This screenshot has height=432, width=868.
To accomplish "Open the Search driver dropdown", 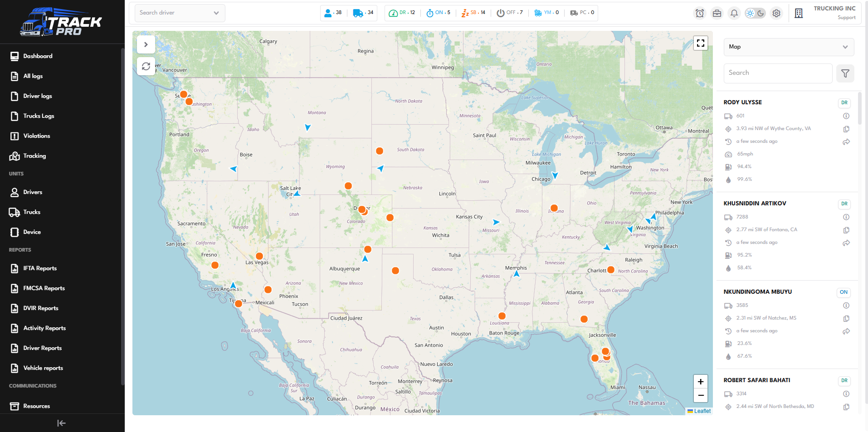I will coord(180,13).
